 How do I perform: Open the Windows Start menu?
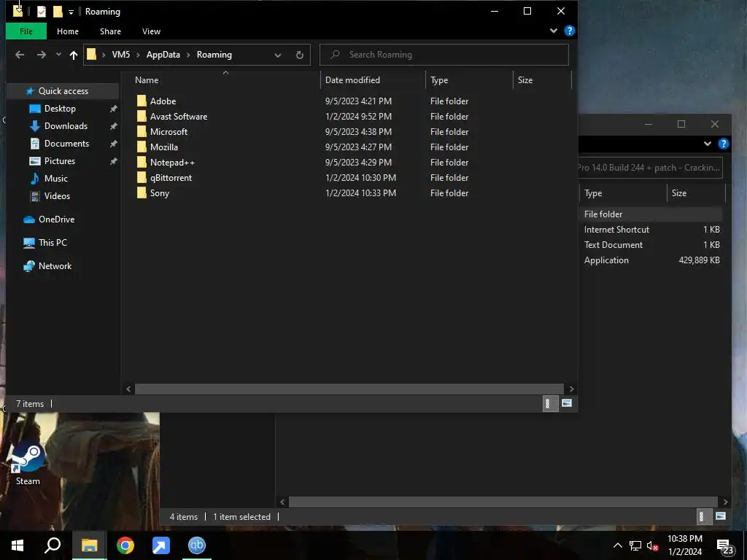[x=18, y=545]
